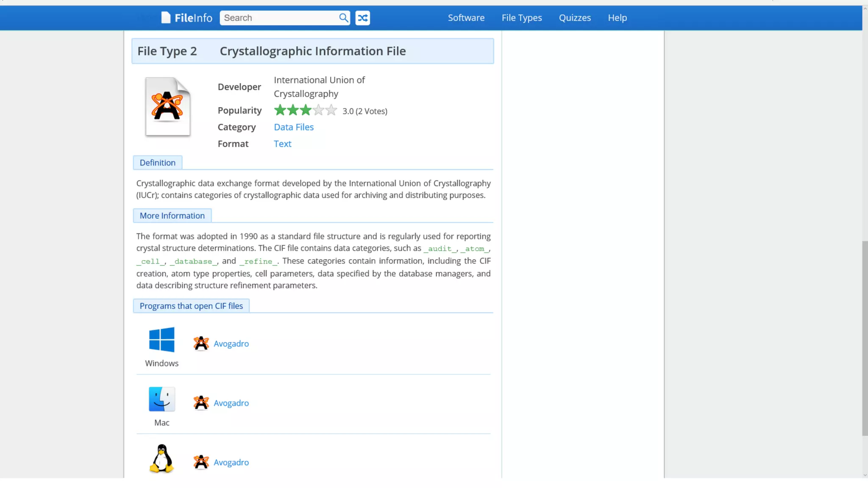Click the page vertical scrollbar thumb
The height and width of the screenshot is (488, 868).
pos(865,338)
